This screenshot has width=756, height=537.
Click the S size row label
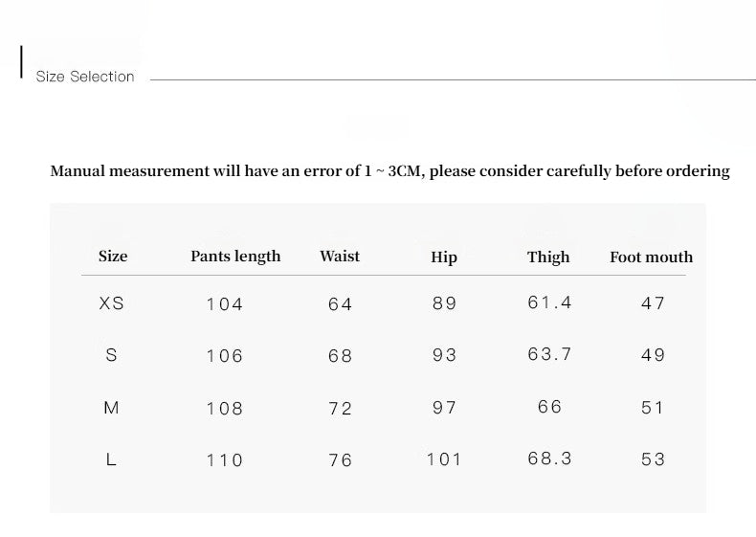click(x=111, y=355)
